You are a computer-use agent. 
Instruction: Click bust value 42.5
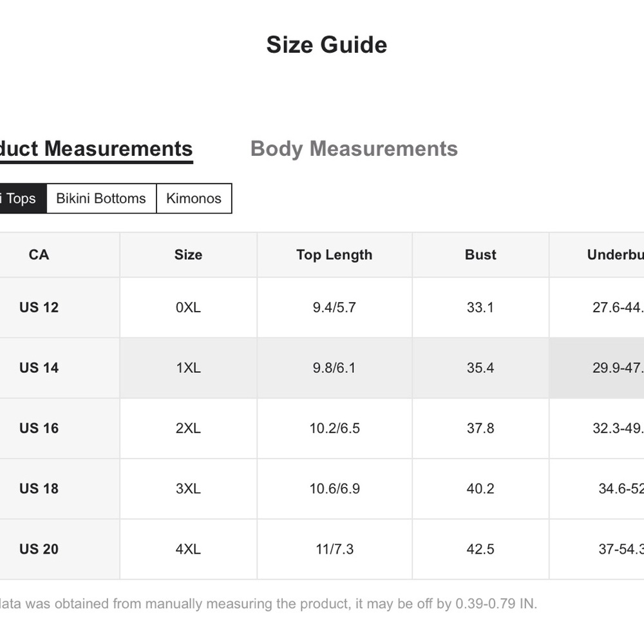pos(480,549)
